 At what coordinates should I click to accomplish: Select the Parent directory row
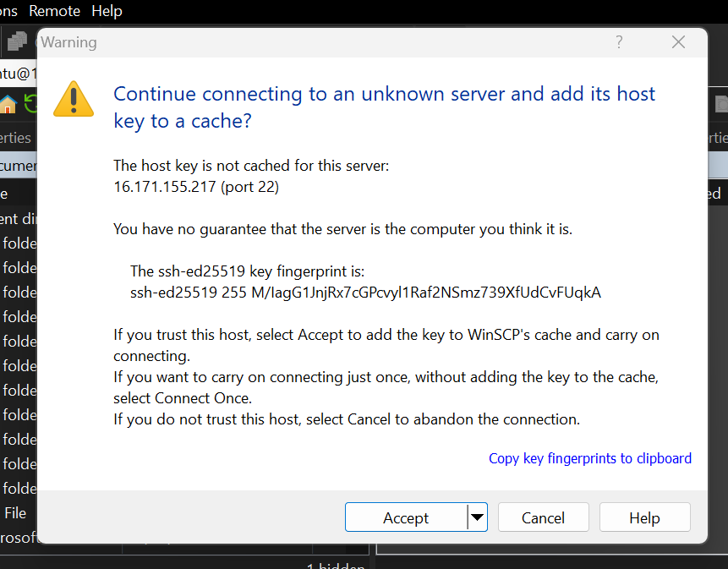[18, 219]
